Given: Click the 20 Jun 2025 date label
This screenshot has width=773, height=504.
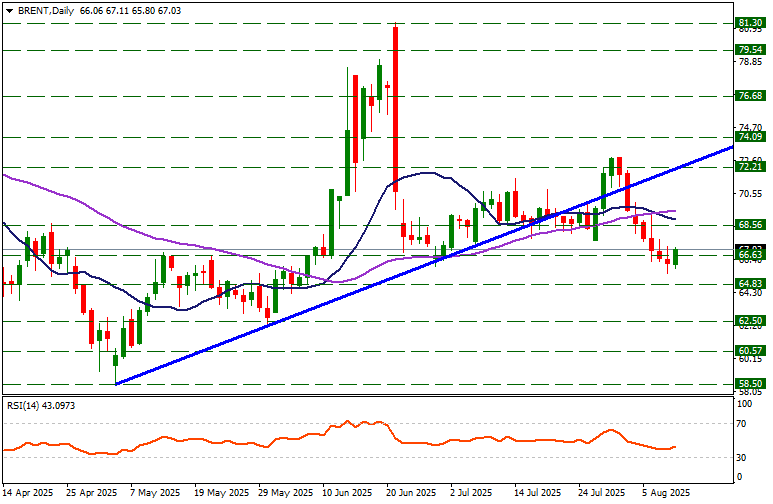Looking at the screenshot, I should [x=411, y=493].
